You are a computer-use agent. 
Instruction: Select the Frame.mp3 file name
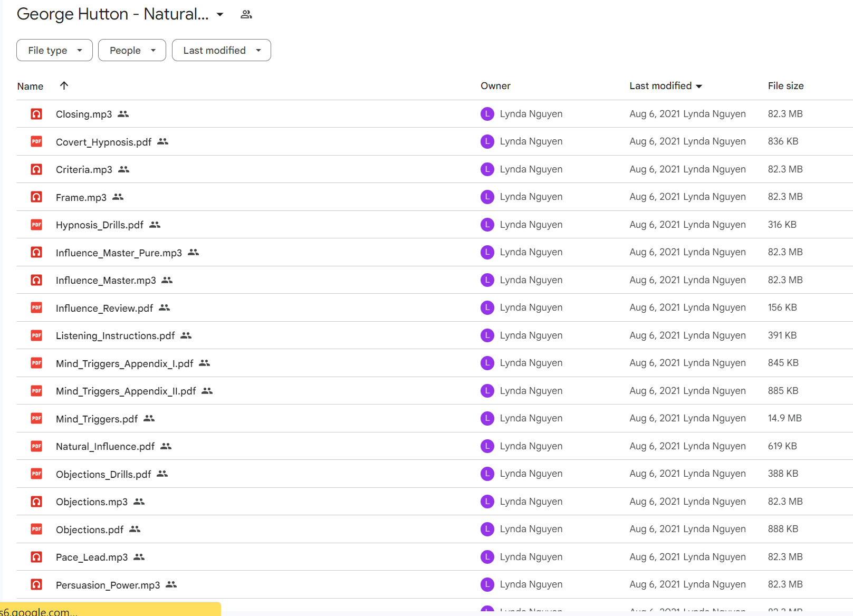pos(81,197)
